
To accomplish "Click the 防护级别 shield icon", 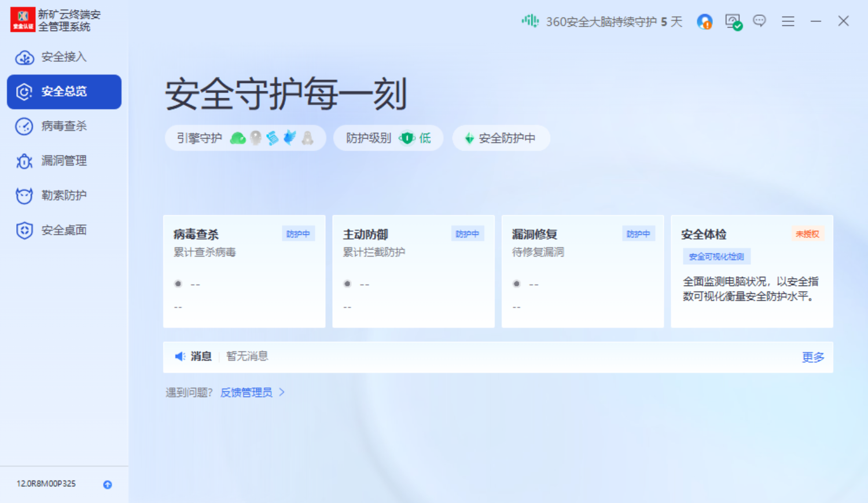I will point(407,138).
